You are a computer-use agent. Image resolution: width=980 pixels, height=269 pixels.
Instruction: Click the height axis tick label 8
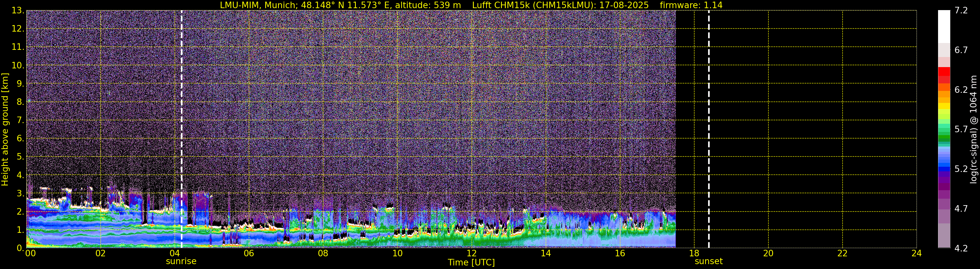[20, 102]
